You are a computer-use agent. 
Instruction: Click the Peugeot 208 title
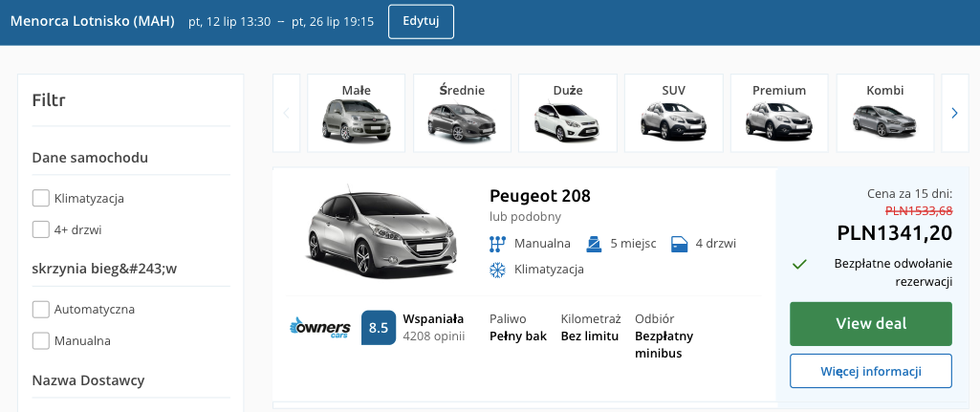click(540, 196)
